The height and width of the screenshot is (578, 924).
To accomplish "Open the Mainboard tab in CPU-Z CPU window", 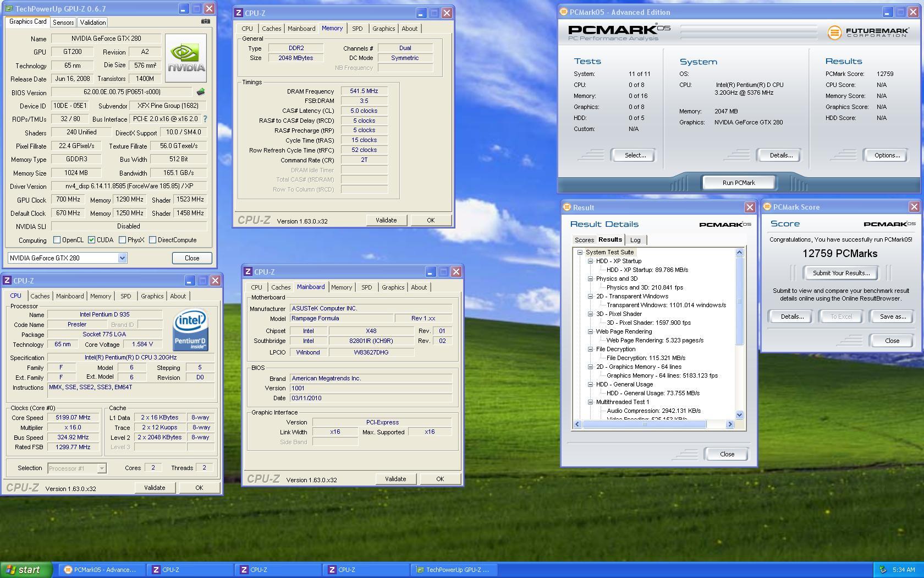I will point(70,296).
